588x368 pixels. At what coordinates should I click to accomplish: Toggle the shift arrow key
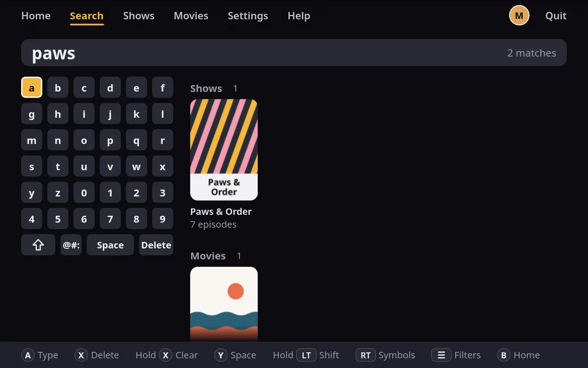click(38, 245)
